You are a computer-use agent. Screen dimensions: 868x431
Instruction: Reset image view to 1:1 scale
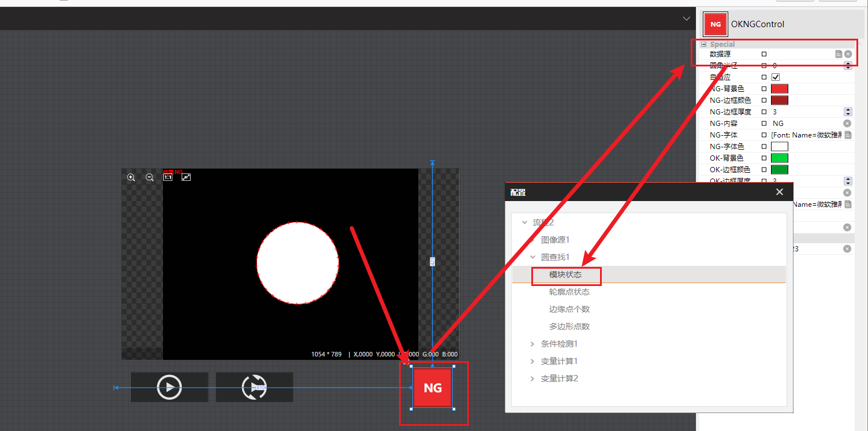click(168, 177)
